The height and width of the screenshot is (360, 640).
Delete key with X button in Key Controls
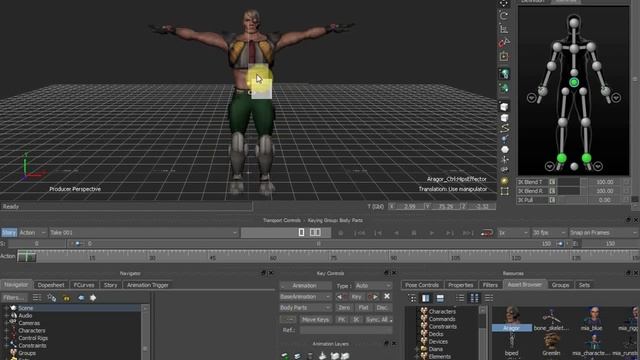[x=387, y=297]
